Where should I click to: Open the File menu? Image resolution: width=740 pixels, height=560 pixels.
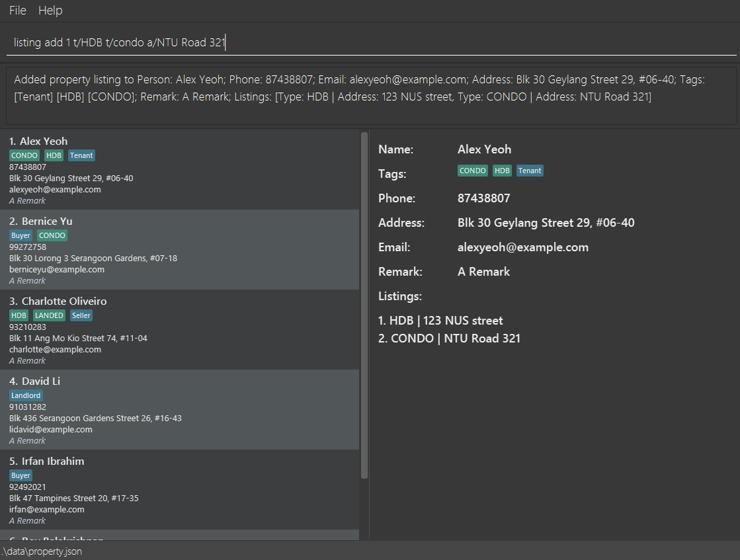coord(18,11)
